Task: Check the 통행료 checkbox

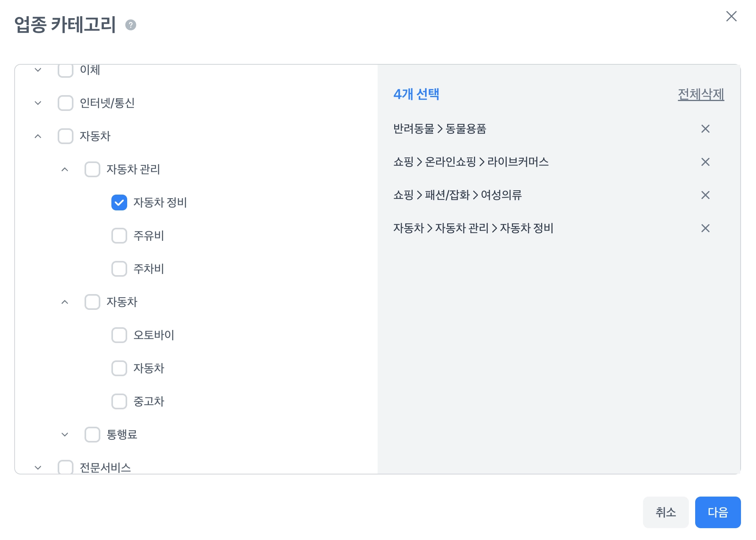Action: 92,435
